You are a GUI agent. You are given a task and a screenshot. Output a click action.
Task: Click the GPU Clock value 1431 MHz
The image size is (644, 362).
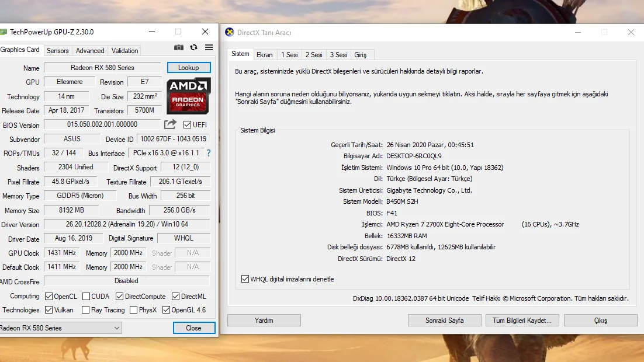click(61, 253)
